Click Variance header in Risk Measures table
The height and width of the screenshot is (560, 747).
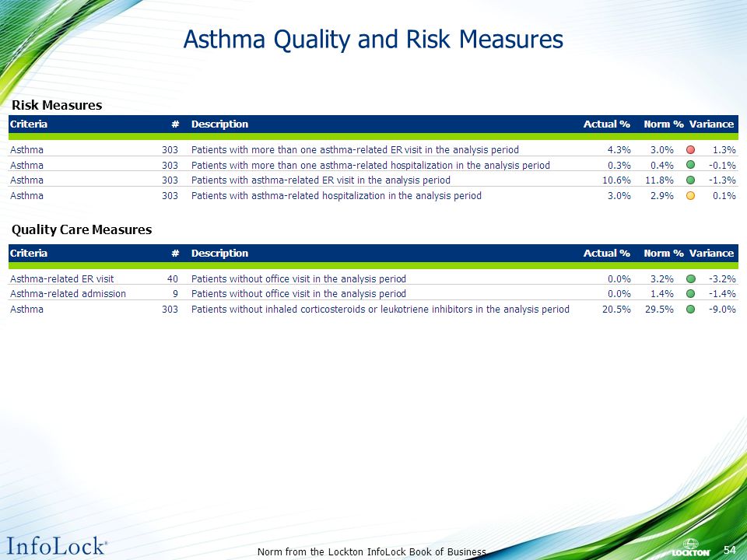click(x=711, y=124)
